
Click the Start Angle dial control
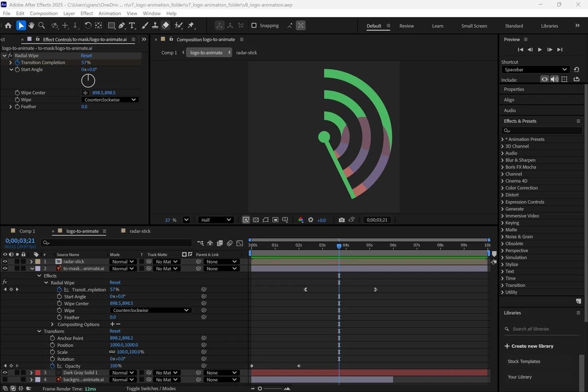88,80
